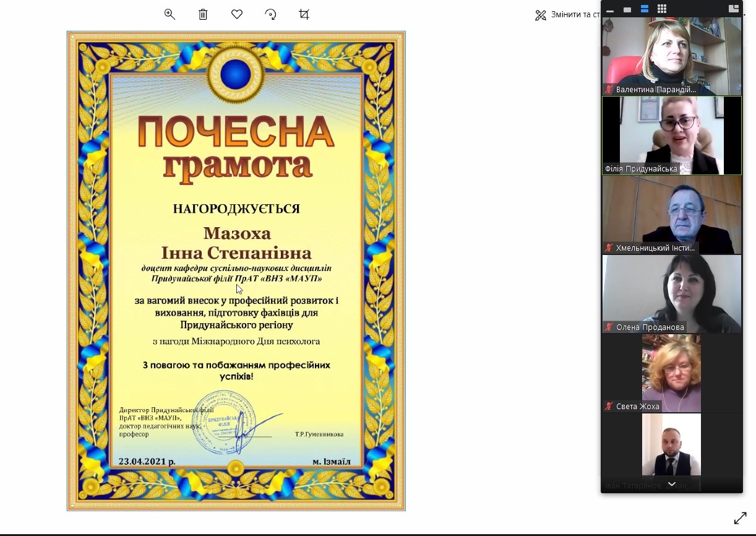
Task: Exit minimized video panel with top-right icon
Action: pyautogui.click(x=734, y=9)
